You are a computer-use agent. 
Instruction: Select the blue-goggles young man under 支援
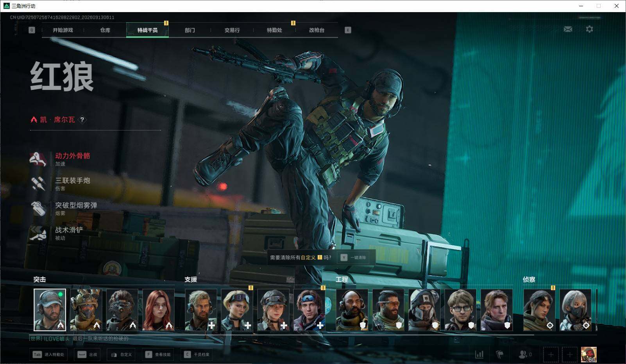click(x=309, y=310)
